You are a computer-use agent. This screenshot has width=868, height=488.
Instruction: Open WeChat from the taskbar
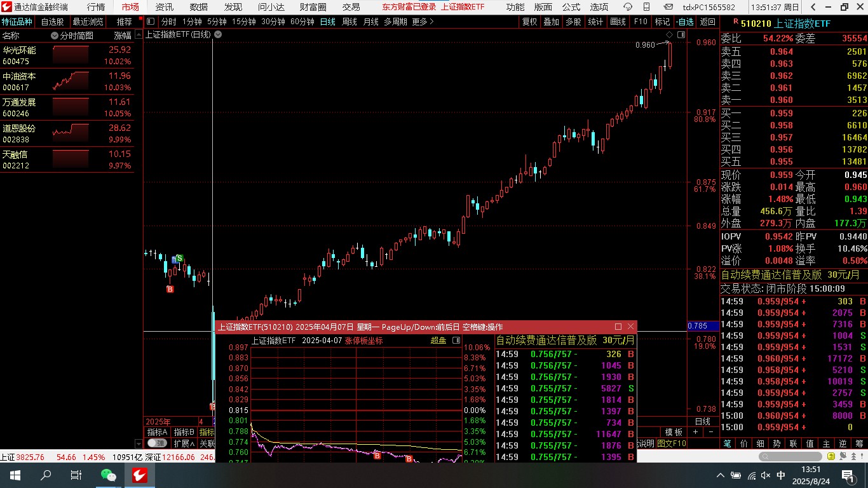click(109, 475)
